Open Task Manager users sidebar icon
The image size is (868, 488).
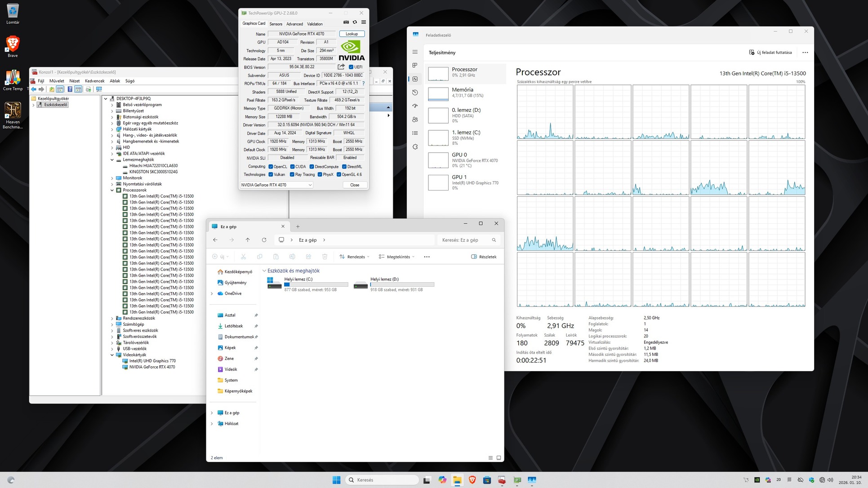pyautogui.click(x=415, y=120)
